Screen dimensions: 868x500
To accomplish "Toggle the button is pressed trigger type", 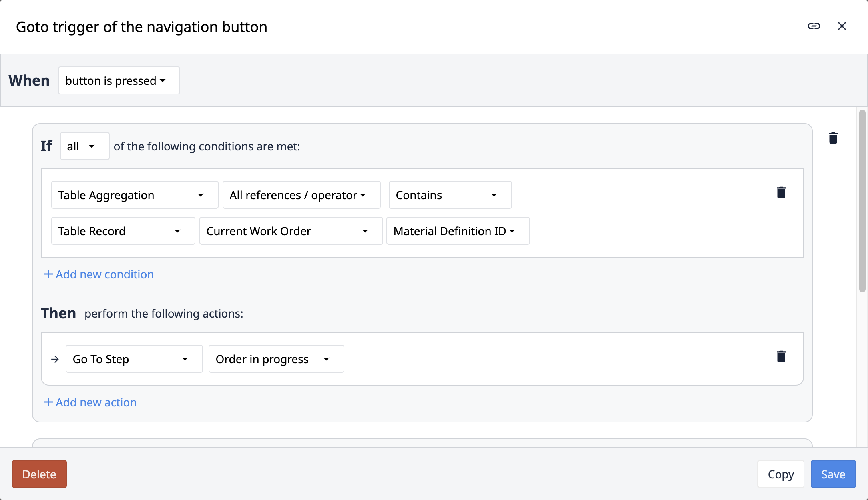I will pyautogui.click(x=117, y=80).
